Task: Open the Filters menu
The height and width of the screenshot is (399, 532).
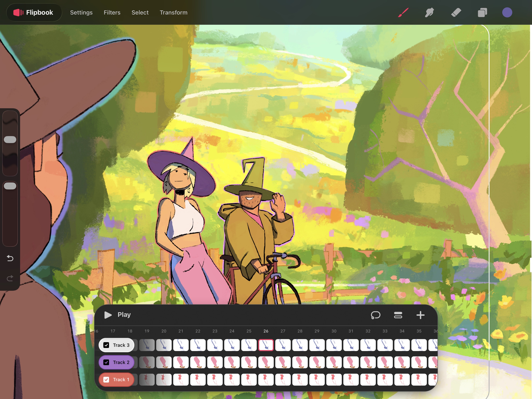Action: click(x=112, y=13)
